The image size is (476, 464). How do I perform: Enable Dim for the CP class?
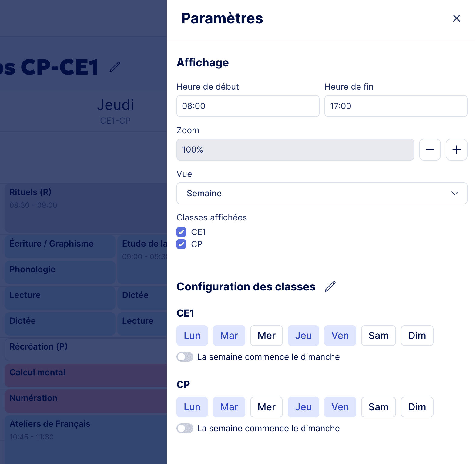click(417, 407)
